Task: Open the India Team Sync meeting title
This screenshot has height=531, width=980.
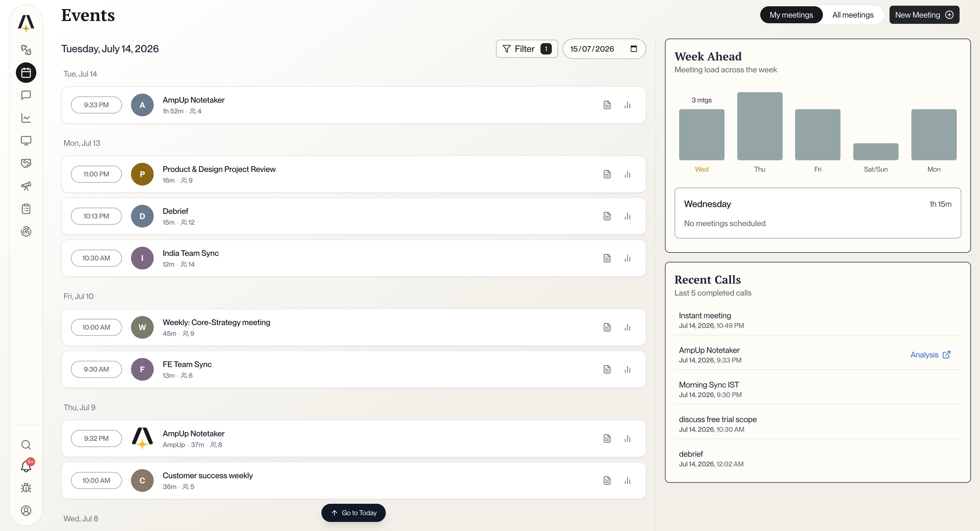Action: (191, 253)
